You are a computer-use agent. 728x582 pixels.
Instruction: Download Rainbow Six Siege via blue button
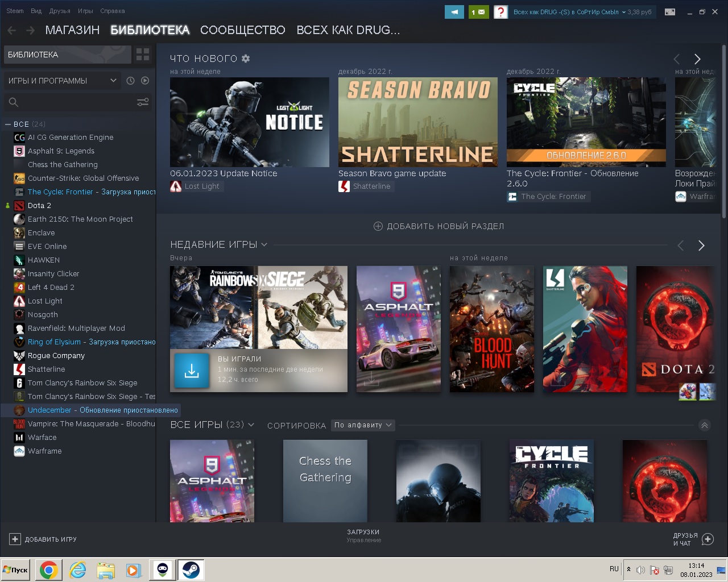click(192, 371)
